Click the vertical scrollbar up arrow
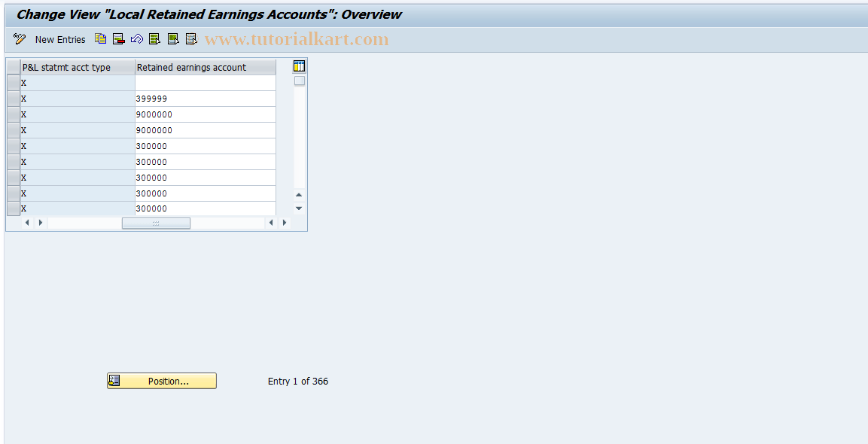The height and width of the screenshot is (444, 868). [x=298, y=194]
